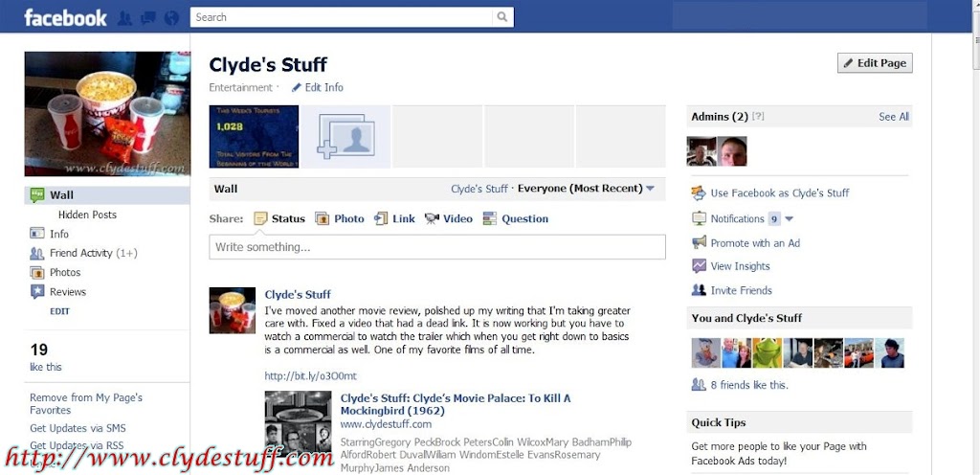Click the Wall speech-bubble icon
This screenshot has width=980, height=475.
37,195
